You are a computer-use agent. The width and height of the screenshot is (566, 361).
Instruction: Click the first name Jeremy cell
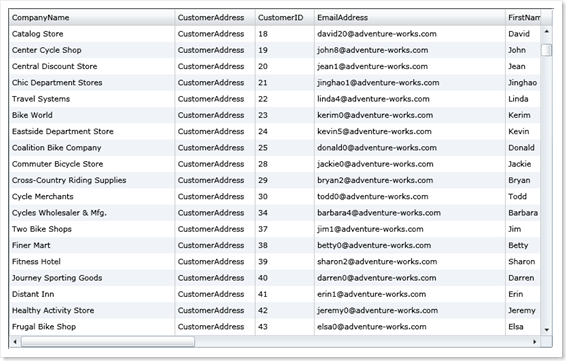523,310
